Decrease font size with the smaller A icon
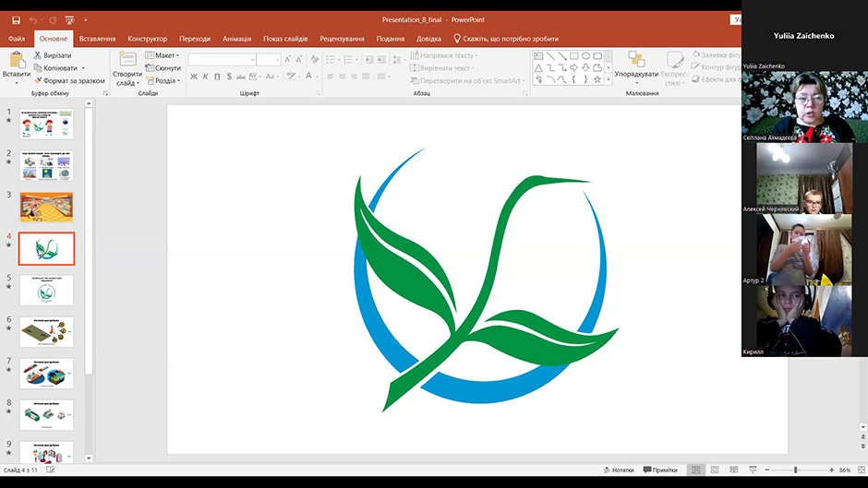868x488 pixels. pos(299,59)
